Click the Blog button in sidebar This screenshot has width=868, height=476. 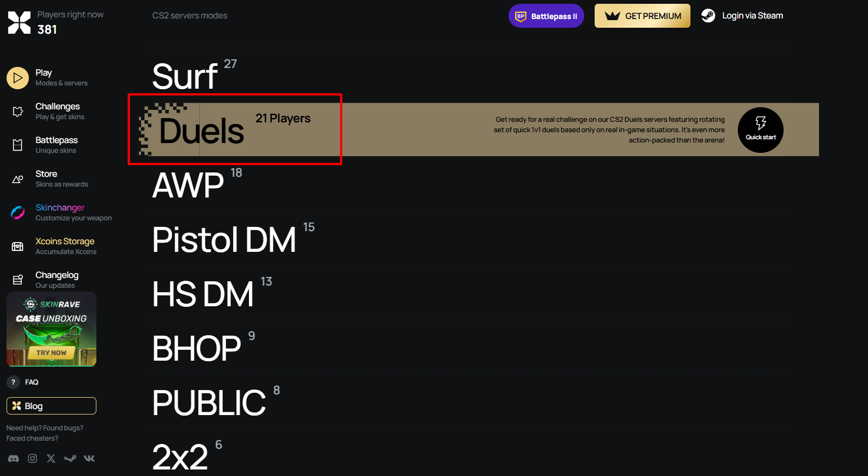(x=51, y=406)
